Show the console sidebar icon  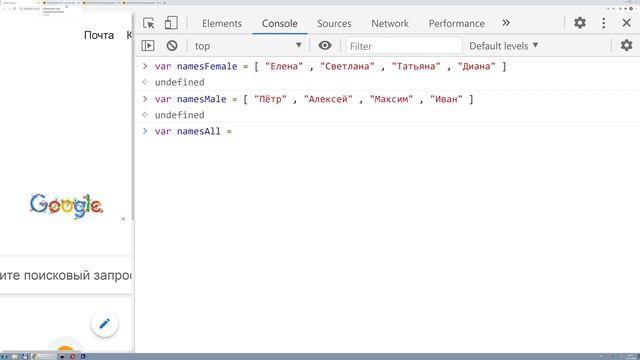point(148,46)
